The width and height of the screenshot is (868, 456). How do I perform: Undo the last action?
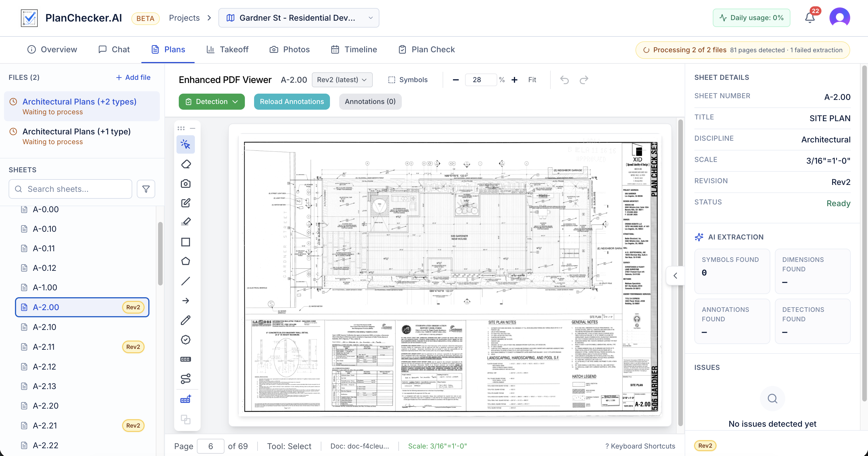click(564, 80)
